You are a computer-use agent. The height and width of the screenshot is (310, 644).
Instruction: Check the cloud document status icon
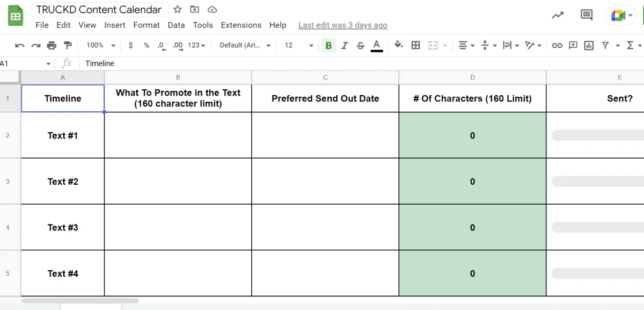point(212,9)
